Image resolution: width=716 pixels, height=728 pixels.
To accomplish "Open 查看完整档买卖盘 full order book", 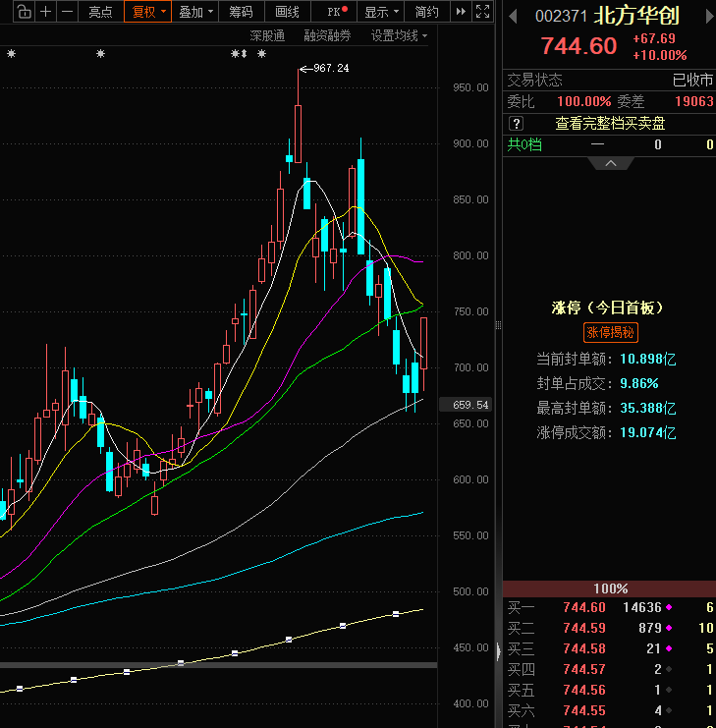I will (x=610, y=124).
